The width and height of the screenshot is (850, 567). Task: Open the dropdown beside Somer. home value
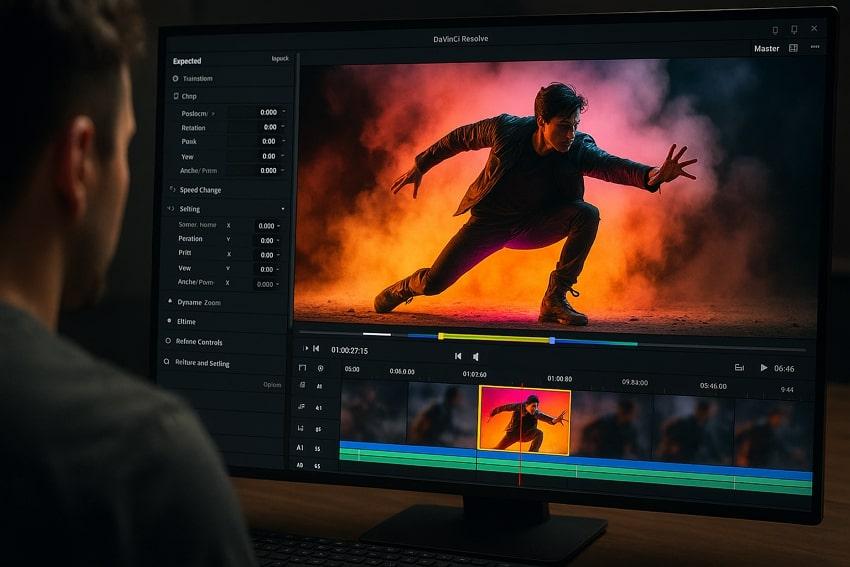(x=279, y=225)
